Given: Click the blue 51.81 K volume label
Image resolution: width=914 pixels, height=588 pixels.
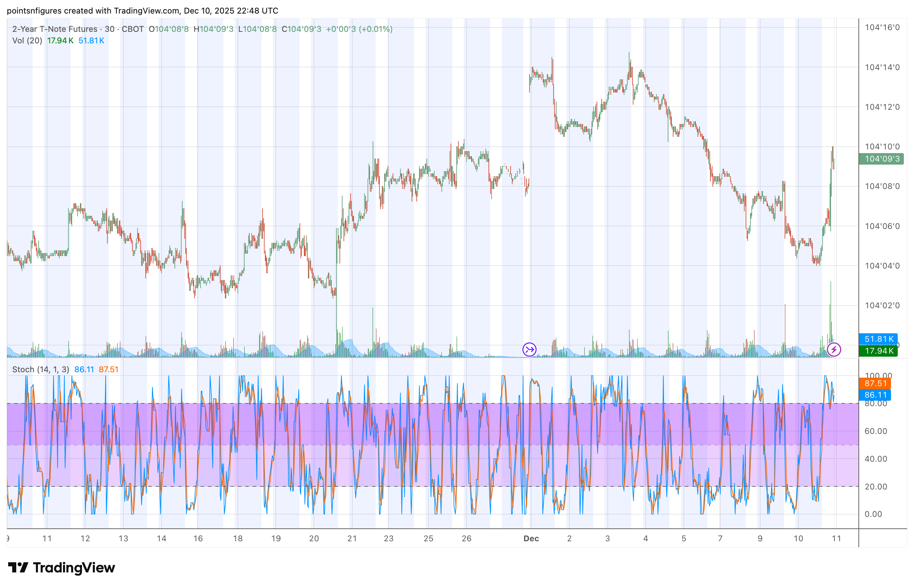Looking at the screenshot, I should (x=878, y=339).
